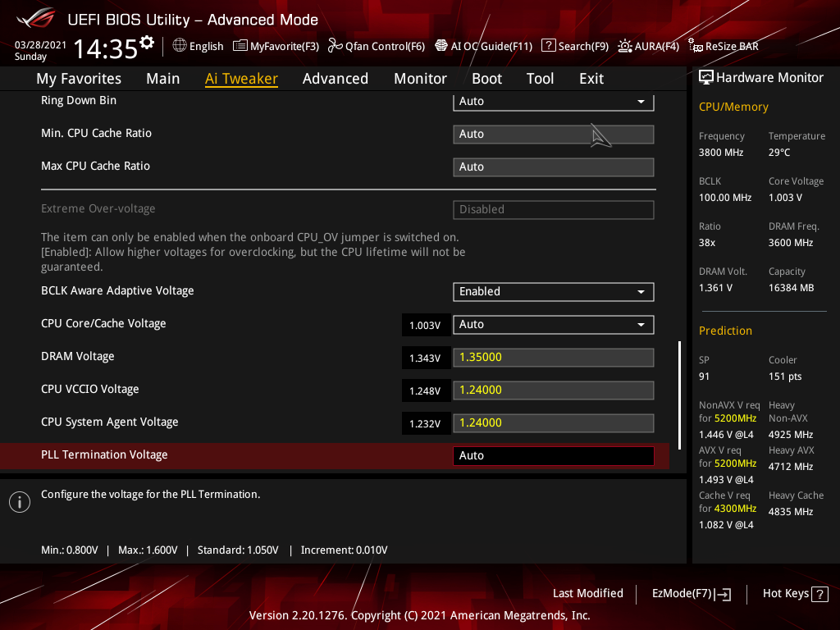Click the CPU/Memory section heading
This screenshot has width=840, height=630.
point(733,107)
